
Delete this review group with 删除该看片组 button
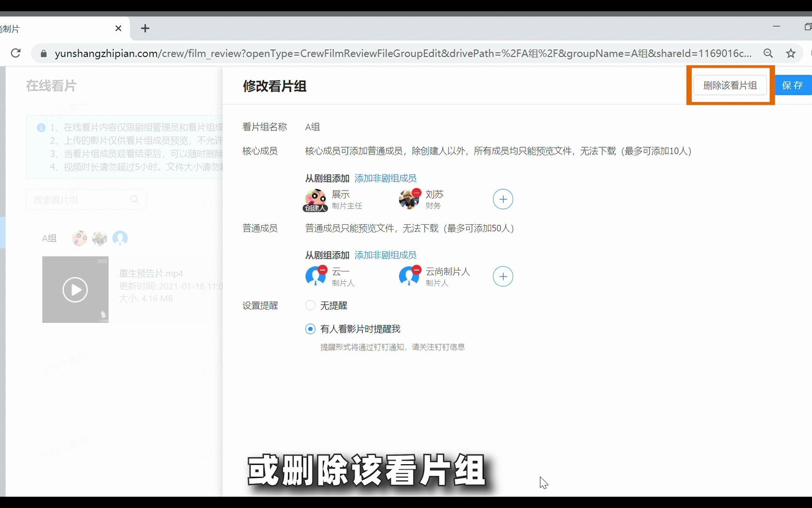(x=730, y=85)
